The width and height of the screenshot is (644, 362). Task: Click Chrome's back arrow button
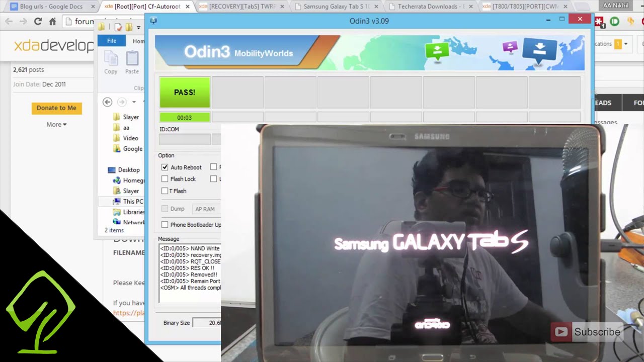pos(9,22)
